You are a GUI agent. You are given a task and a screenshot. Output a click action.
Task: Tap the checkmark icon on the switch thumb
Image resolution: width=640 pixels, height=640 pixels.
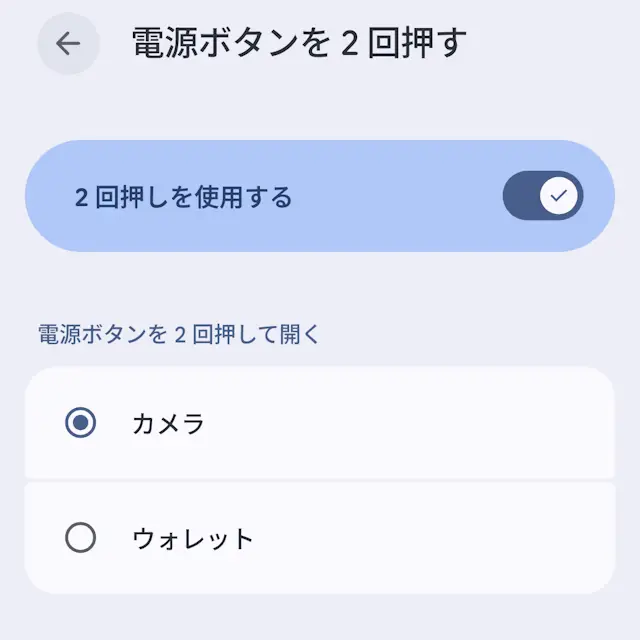coord(560,195)
